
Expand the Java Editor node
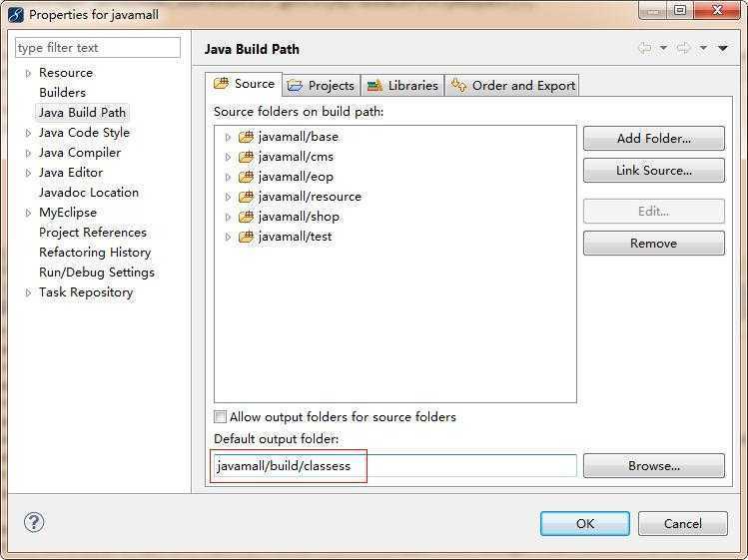pos(28,173)
